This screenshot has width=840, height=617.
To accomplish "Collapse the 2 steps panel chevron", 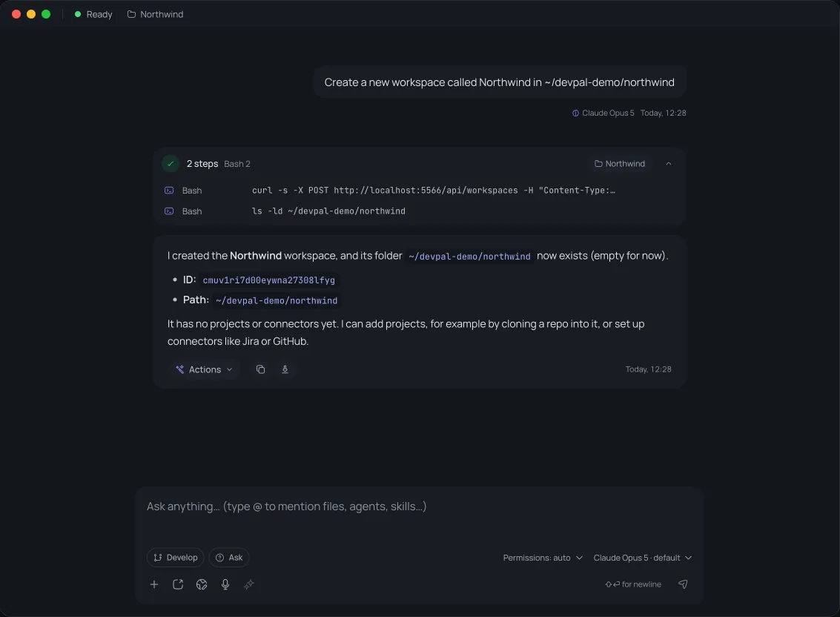I will click(x=669, y=163).
